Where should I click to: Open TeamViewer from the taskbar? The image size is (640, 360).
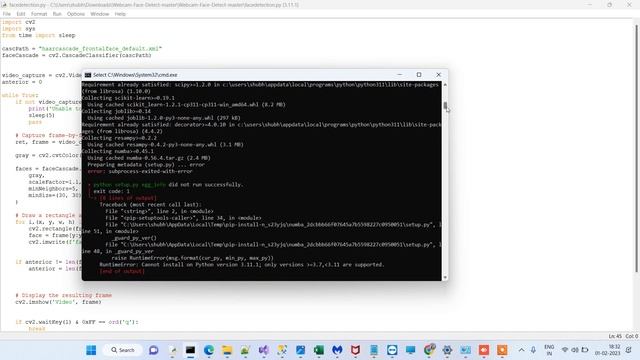point(392,350)
